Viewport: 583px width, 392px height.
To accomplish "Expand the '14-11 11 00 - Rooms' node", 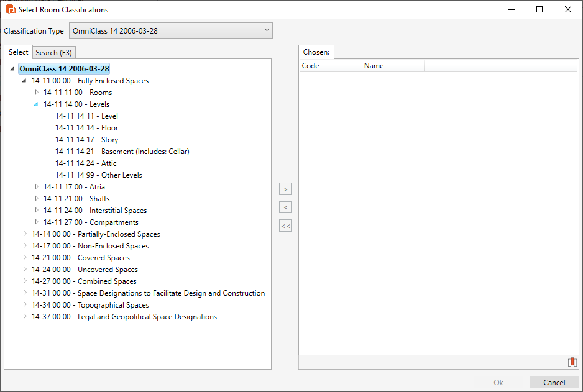I will (x=36, y=92).
